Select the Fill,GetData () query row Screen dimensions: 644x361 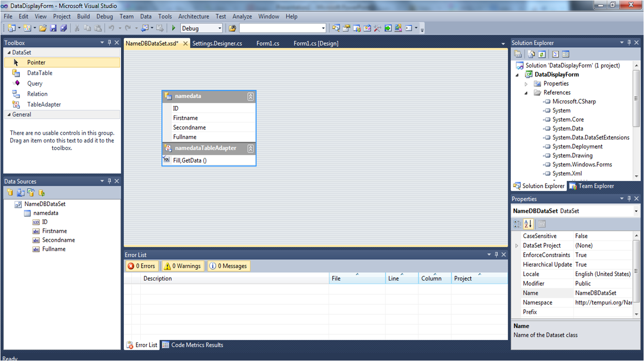[209, 160]
